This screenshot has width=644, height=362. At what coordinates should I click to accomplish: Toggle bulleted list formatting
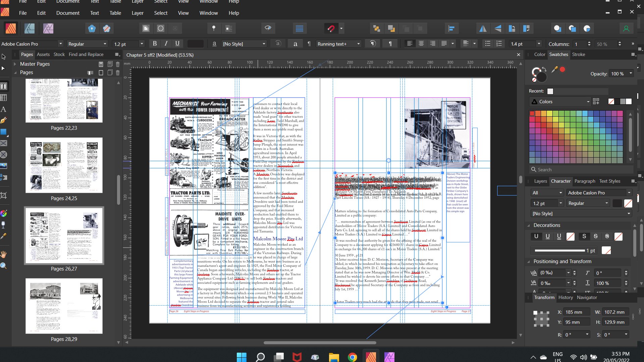click(x=488, y=44)
